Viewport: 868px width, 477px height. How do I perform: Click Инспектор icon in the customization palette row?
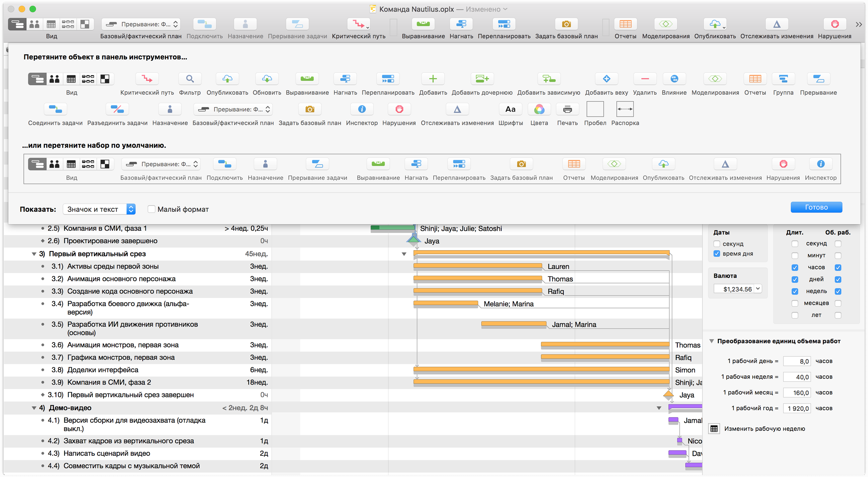pos(362,109)
